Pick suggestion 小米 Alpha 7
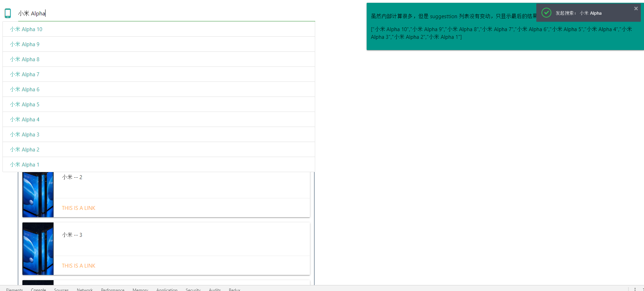Viewport: 644px width, 291px height. tap(159, 74)
